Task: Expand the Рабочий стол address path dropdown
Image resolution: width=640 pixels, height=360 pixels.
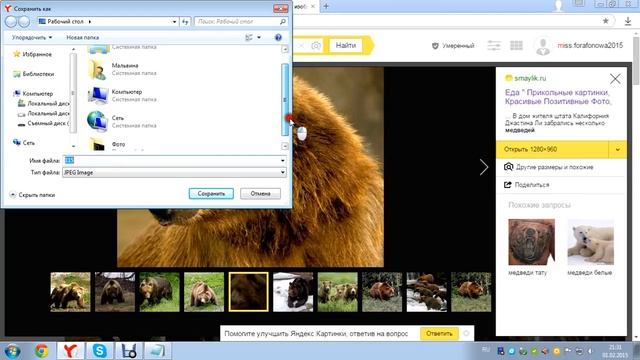Action: [174, 21]
